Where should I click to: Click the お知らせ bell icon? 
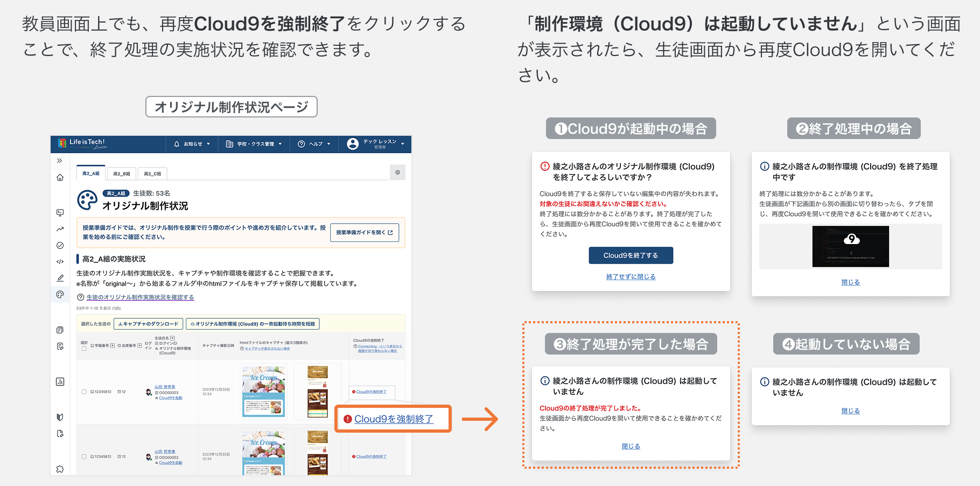[177, 144]
